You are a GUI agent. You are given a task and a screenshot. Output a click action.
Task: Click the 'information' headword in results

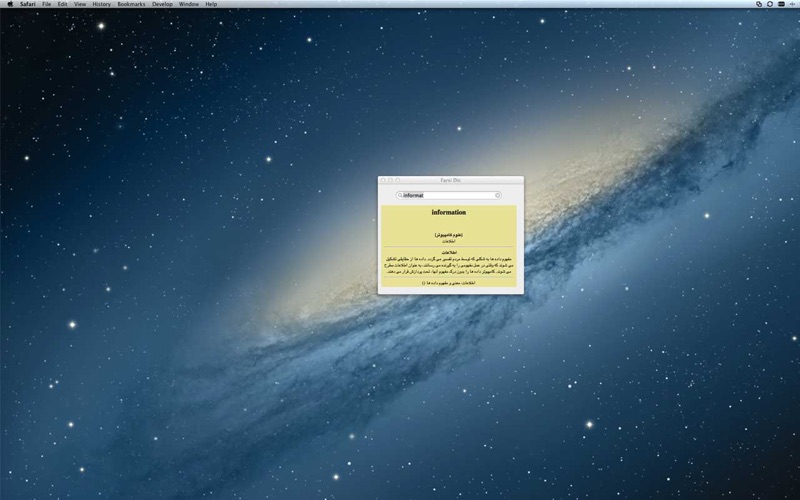pos(448,212)
